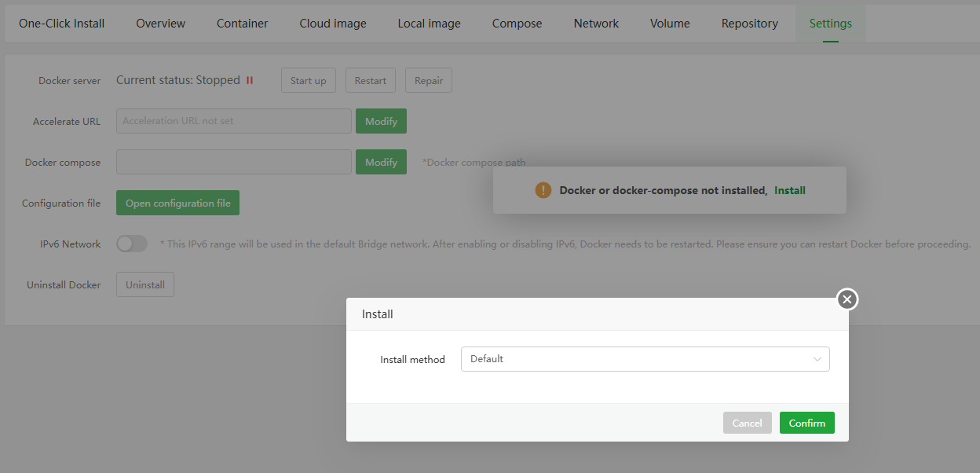Click the red stopped status icon
This screenshot has height=473, width=980.
(x=250, y=80)
